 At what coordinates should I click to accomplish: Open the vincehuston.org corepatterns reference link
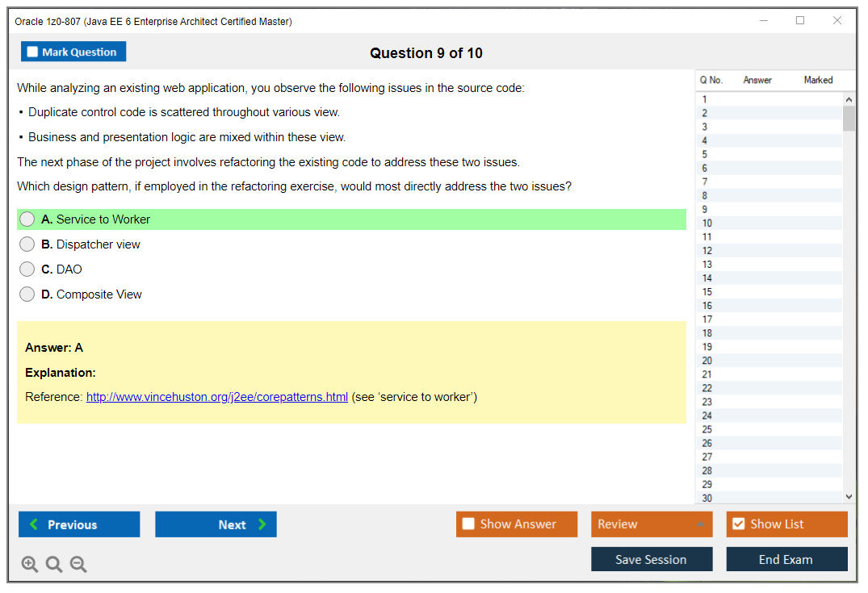(217, 397)
